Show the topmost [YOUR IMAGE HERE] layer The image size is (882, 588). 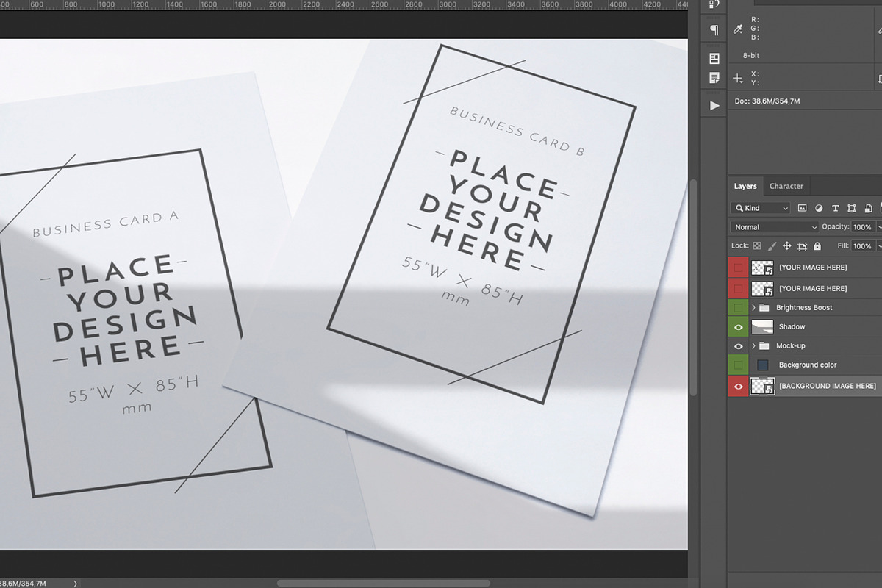[739, 268]
